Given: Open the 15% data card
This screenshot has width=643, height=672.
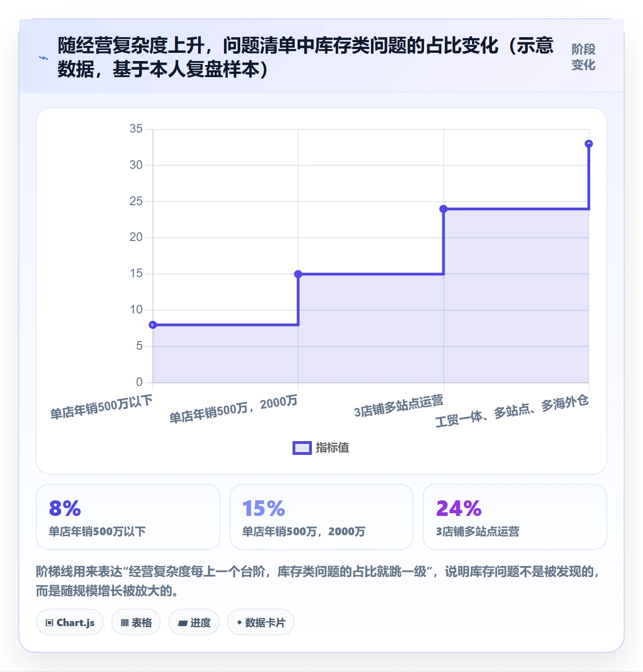Looking at the screenshot, I should (x=321, y=517).
